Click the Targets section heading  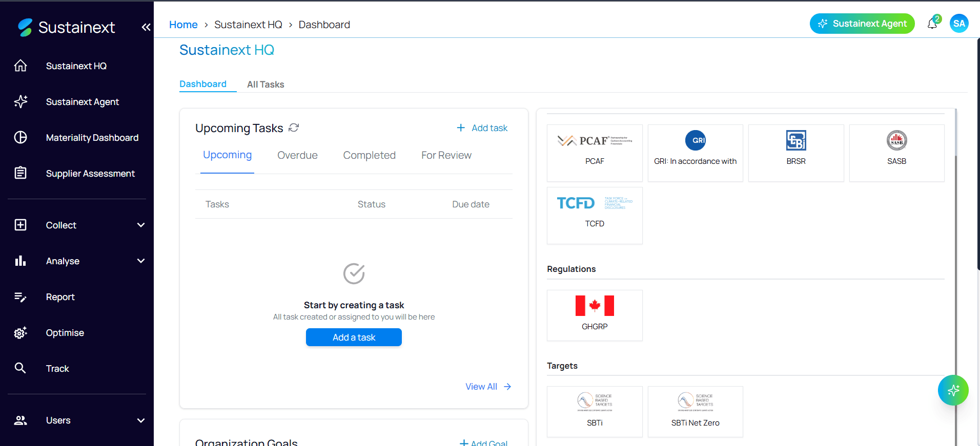[562, 366]
